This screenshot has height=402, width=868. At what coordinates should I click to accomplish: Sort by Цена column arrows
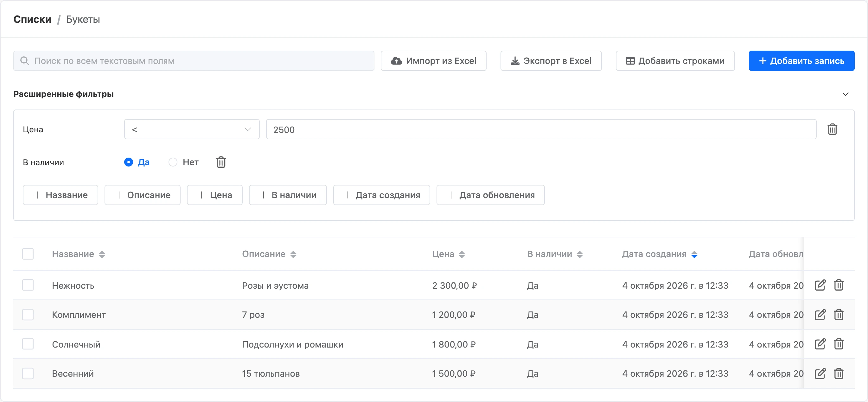point(462,254)
